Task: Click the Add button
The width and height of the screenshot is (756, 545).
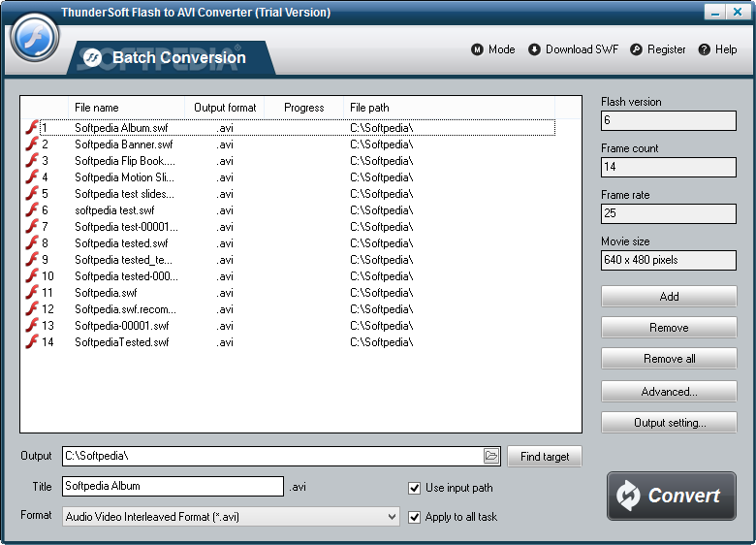Action: 669,296
